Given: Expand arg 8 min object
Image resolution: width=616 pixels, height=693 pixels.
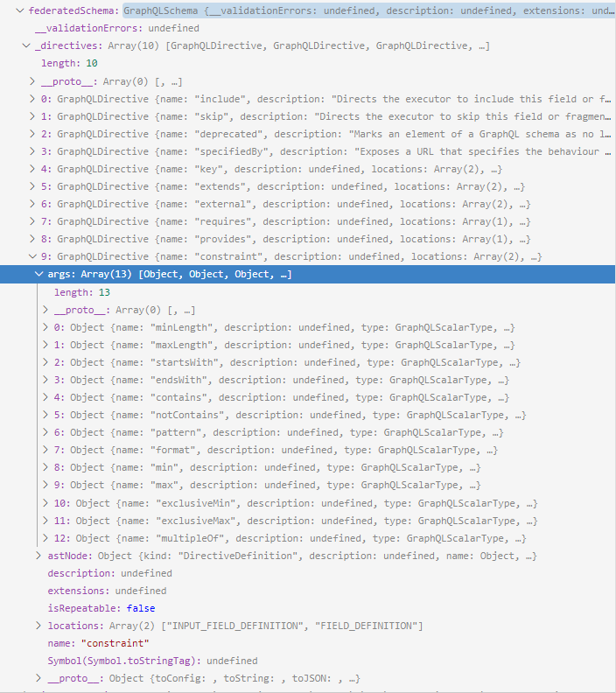Looking at the screenshot, I should click(x=45, y=467).
